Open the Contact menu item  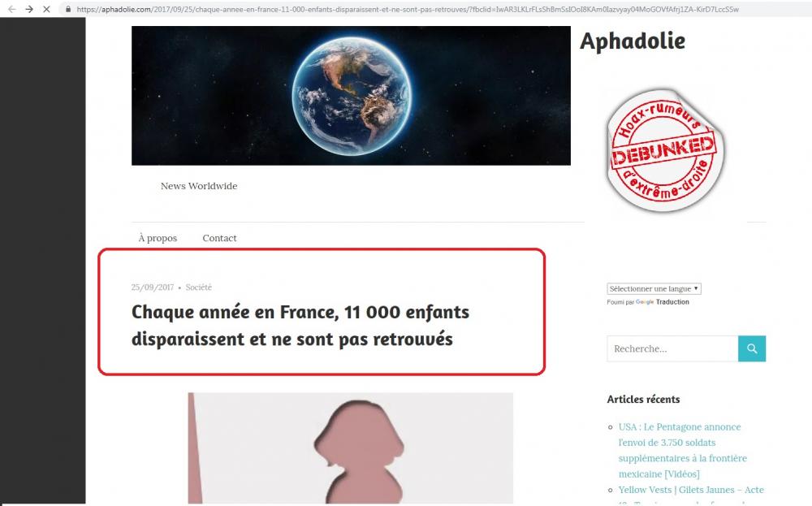point(219,238)
